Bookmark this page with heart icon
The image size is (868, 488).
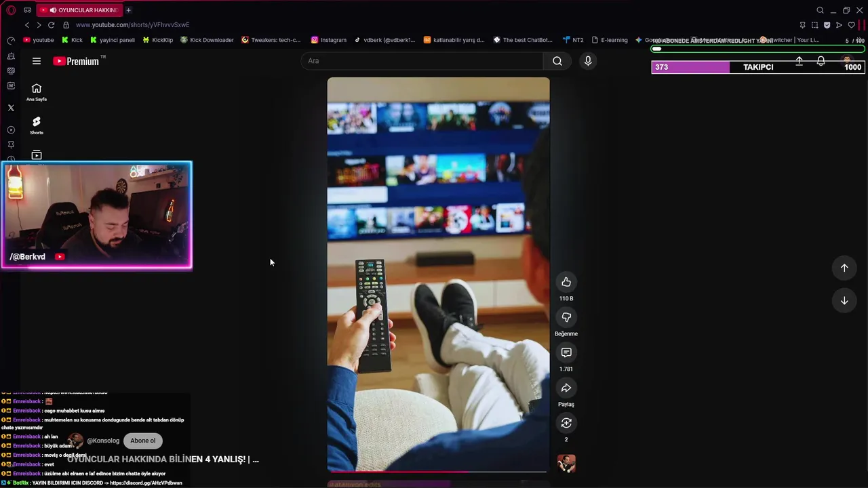(x=852, y=25)
